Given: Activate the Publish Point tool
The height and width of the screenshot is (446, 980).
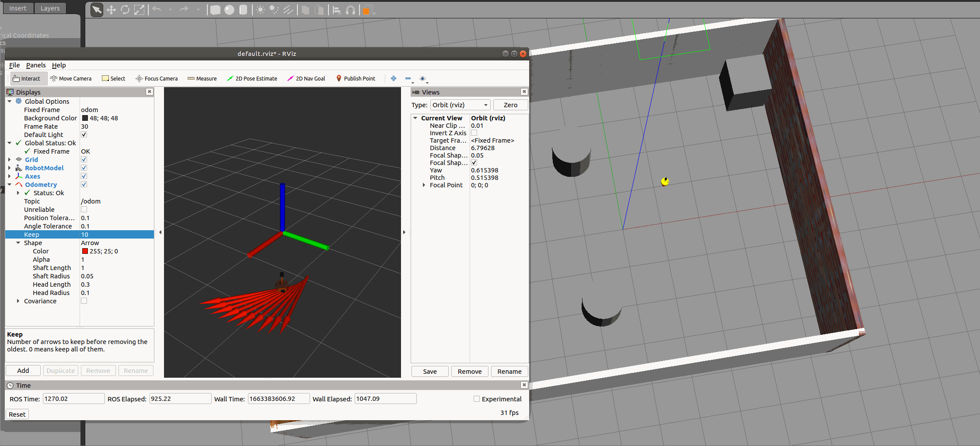Looking at the screenshot, I should tap(356, 78).
